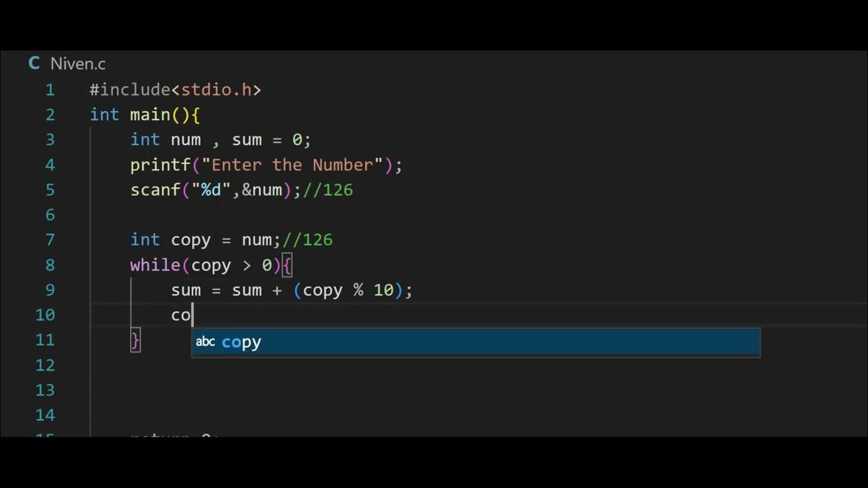
Task: Click the 'sum = 0;' initialization text
Action: pos(271,140)
